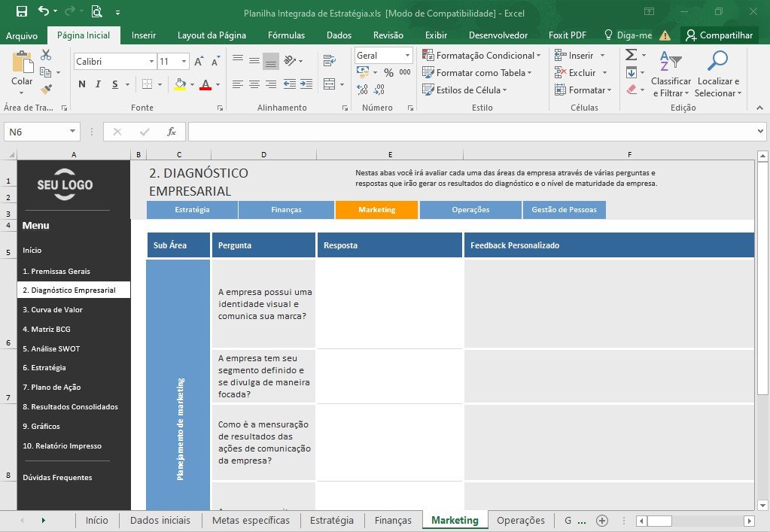Image resolution: width=770 pixels, height=532 pixels.
Task: Select the Format Painter brush icon
Action: (x=46, y=89)
